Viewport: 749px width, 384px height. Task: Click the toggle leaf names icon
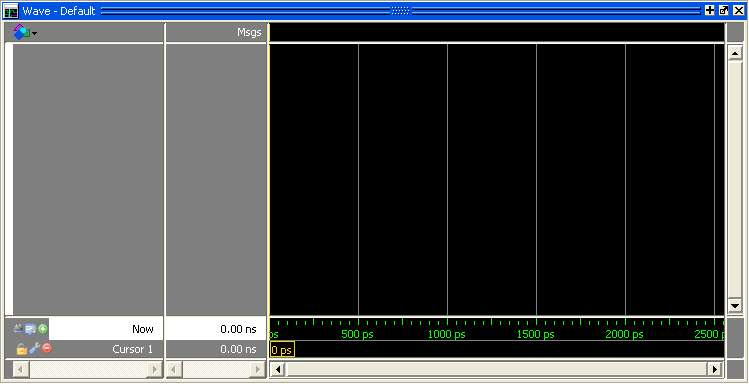(x=18, y=328)
